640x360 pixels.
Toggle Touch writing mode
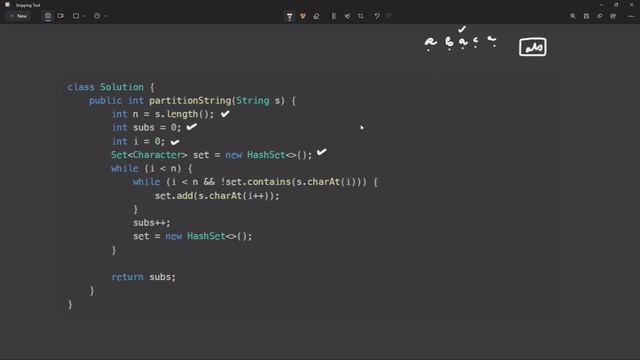(x=347, y=16)
